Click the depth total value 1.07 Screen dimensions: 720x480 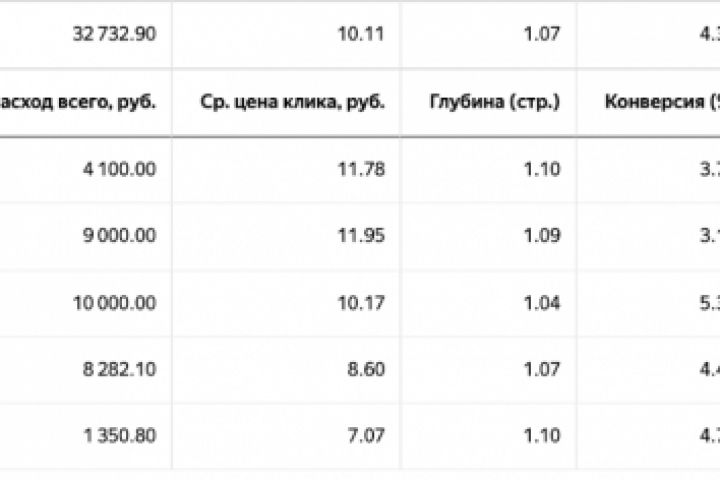pyautogui.click(x=541, y=33)
